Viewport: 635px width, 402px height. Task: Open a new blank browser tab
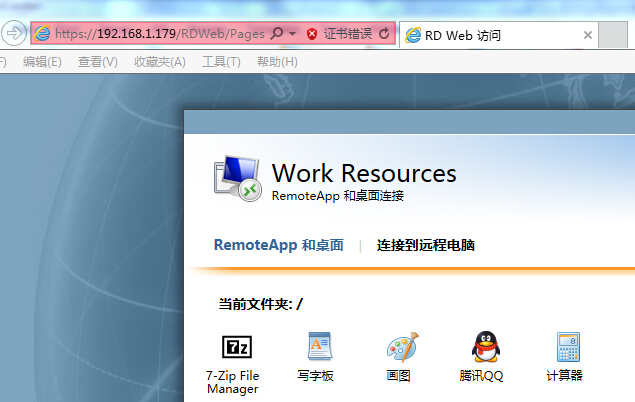[613, 35]
